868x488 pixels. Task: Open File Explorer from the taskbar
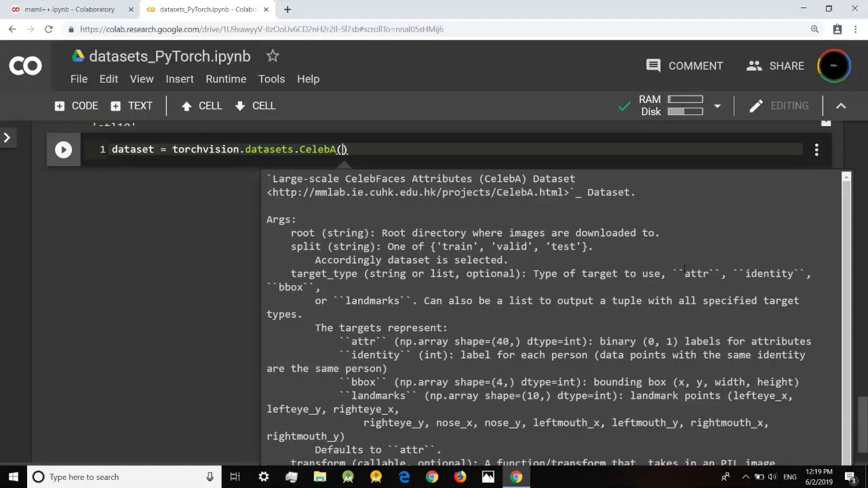tap(319, 477)
